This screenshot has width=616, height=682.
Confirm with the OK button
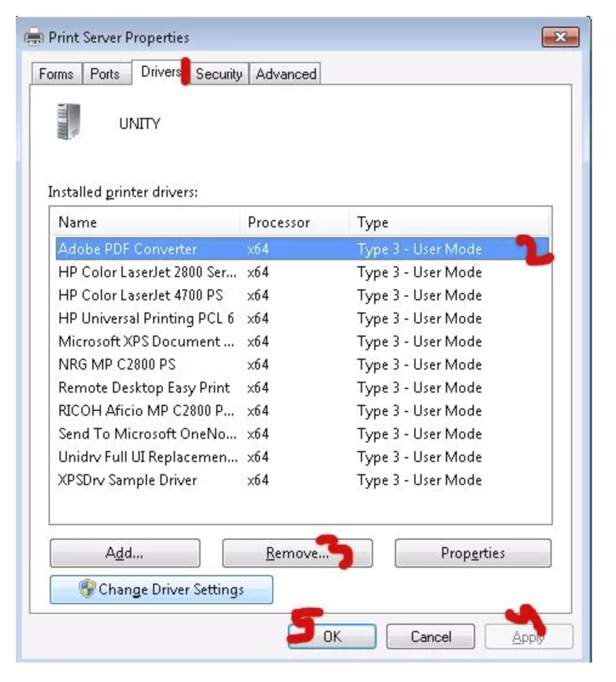point(332,636)
